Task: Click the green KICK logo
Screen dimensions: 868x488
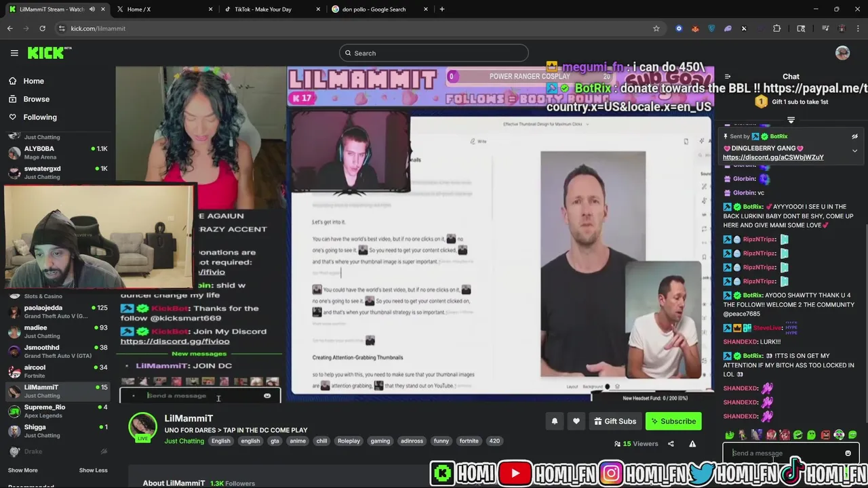Action: point(49,53)
